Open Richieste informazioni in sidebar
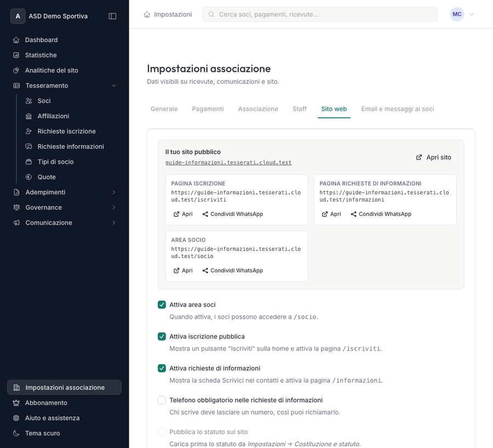 71,147
